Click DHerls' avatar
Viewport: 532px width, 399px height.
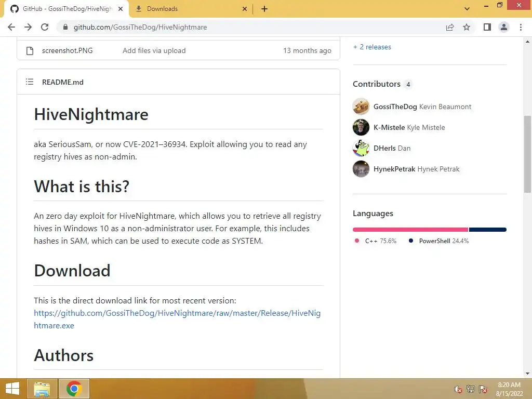click(361, 148)
